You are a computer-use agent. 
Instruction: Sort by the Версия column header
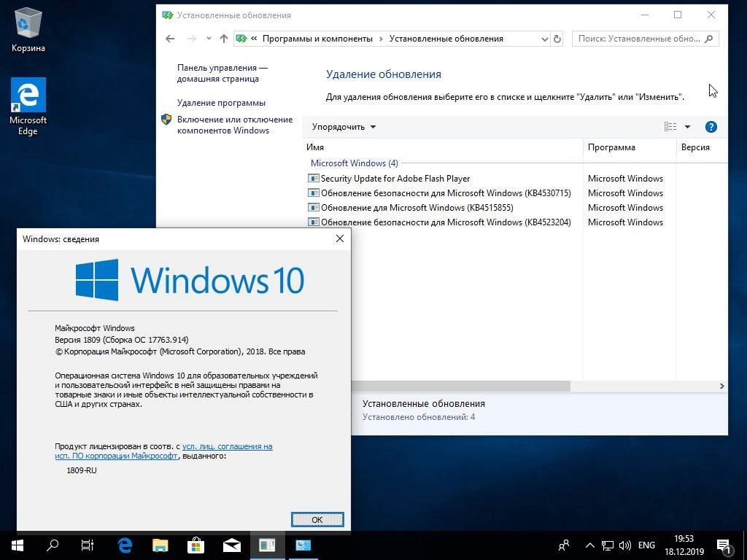702,147
